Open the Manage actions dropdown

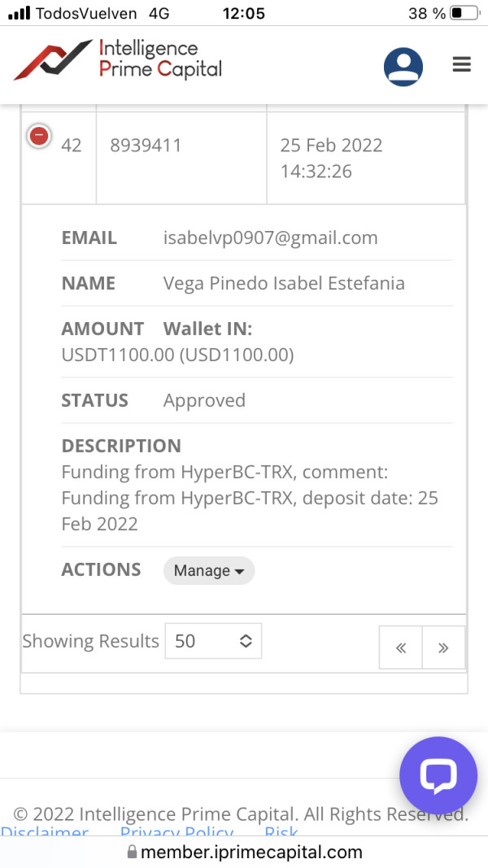pyautogui.click(x=209, y=570)
